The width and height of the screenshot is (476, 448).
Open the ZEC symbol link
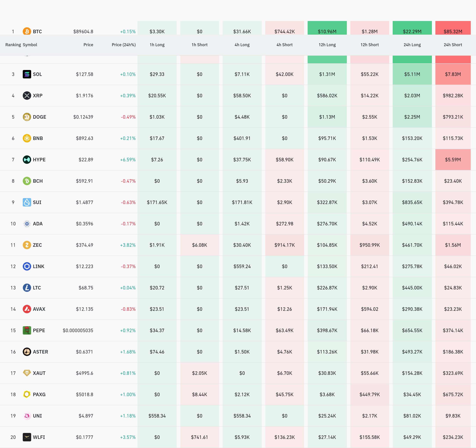(x=37, y=245)
